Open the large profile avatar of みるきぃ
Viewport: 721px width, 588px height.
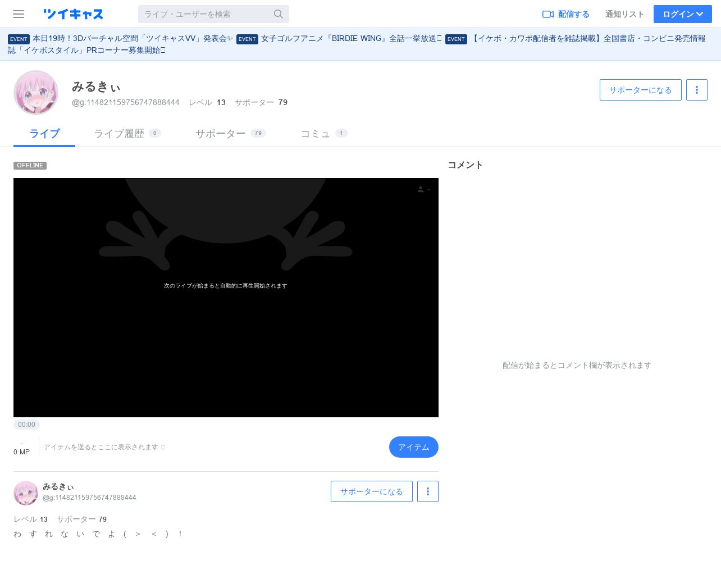36,93
